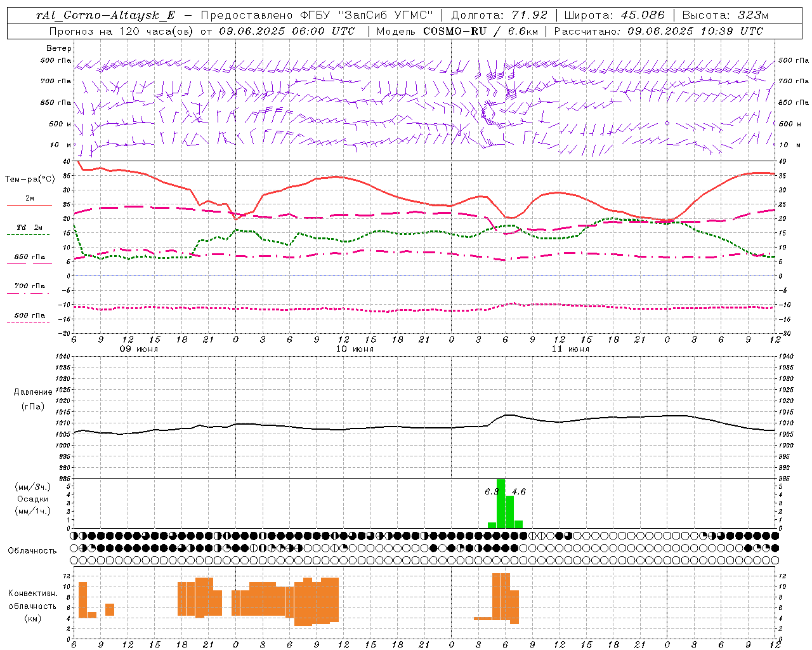Click the provider text ФГБУ "ЗапСиб УГМС"

point(366,16)
